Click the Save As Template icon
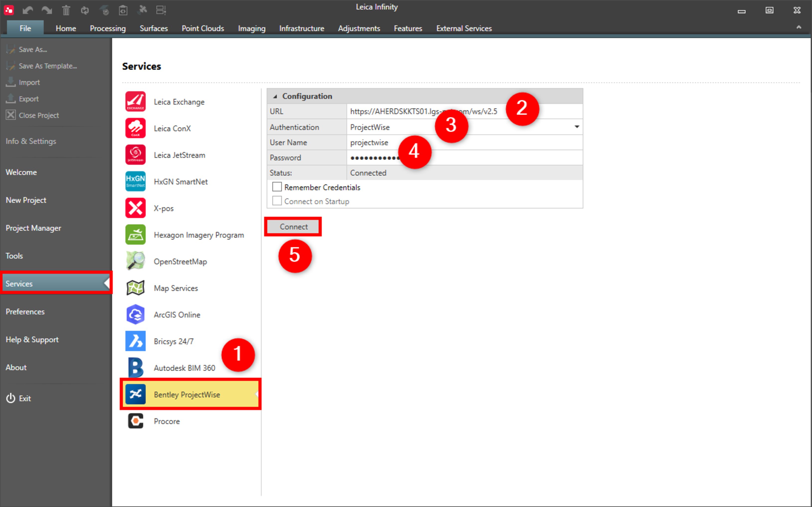 (11, 66)
